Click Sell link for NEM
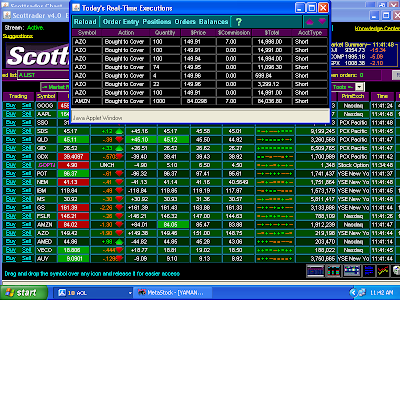Screen dimensions: 400x400 point(26,182)
